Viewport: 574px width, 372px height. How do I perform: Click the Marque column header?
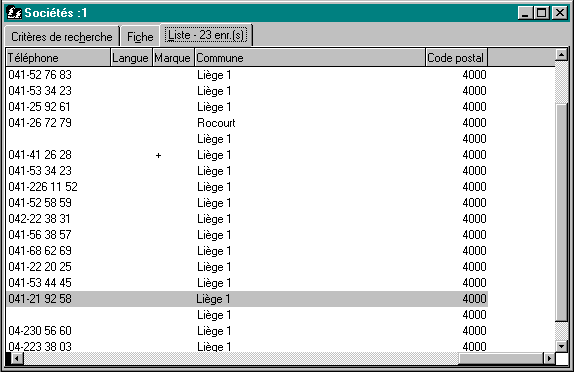pyautogui.click(x=173, y=58)
